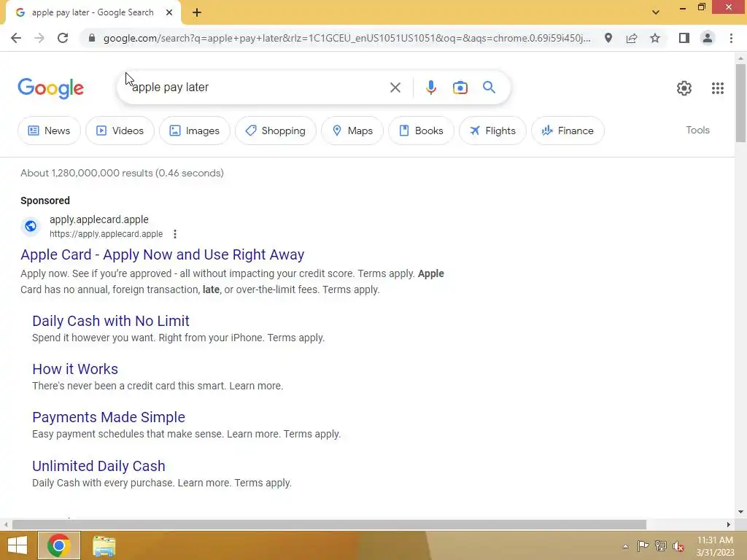Open the taskbar clock and date

[x=715, y=546]
